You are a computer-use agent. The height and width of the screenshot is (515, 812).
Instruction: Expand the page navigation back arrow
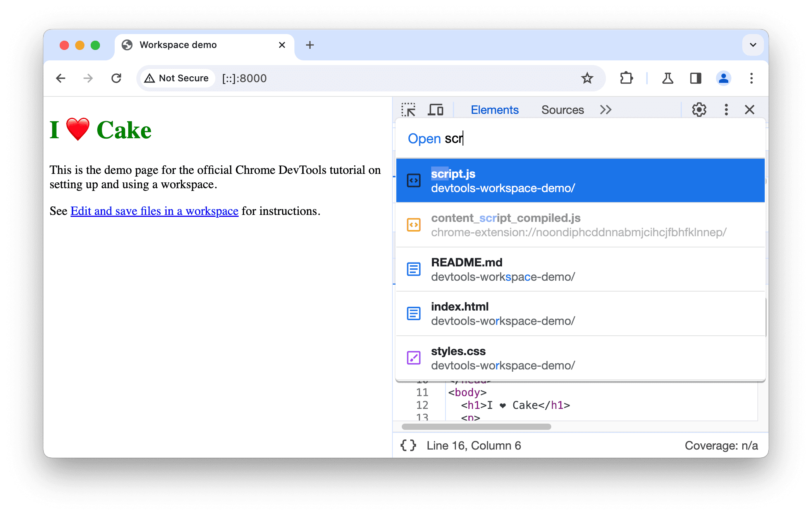pyautogui.click(x=60, y=78)
